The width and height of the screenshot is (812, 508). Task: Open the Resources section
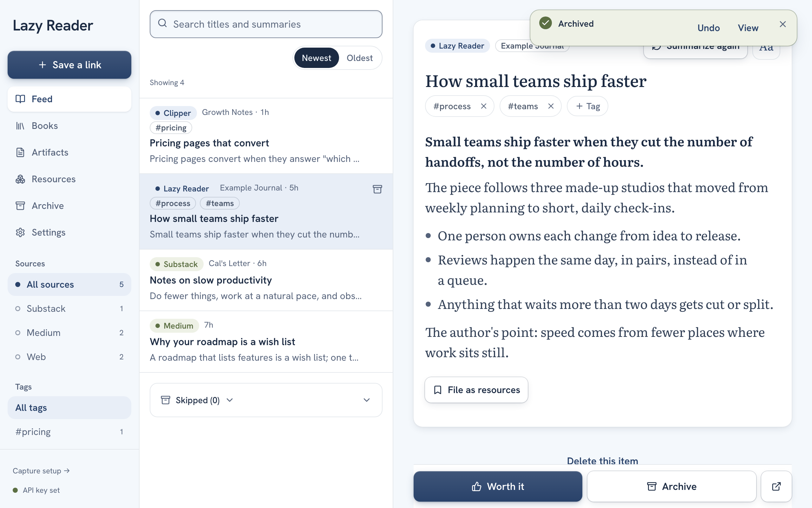(x=69, y=179)
